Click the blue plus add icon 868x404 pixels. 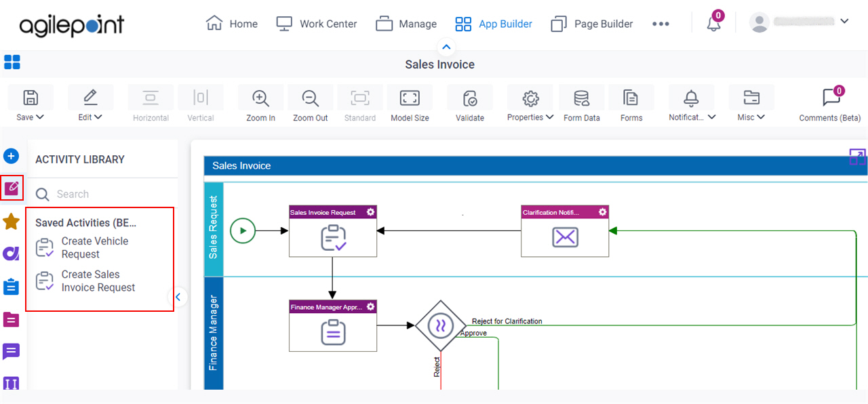(x=12, y=156)
